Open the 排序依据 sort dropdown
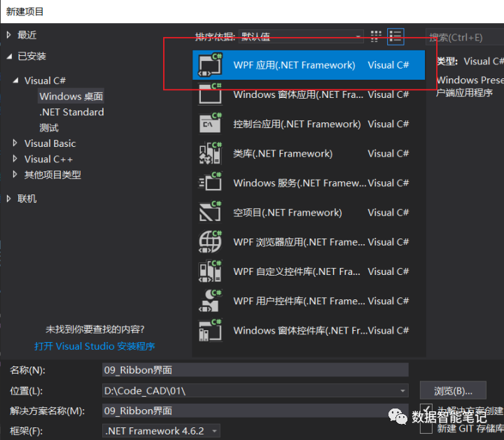The height and width of the screenshot is (440, 504). pos(301,36)
